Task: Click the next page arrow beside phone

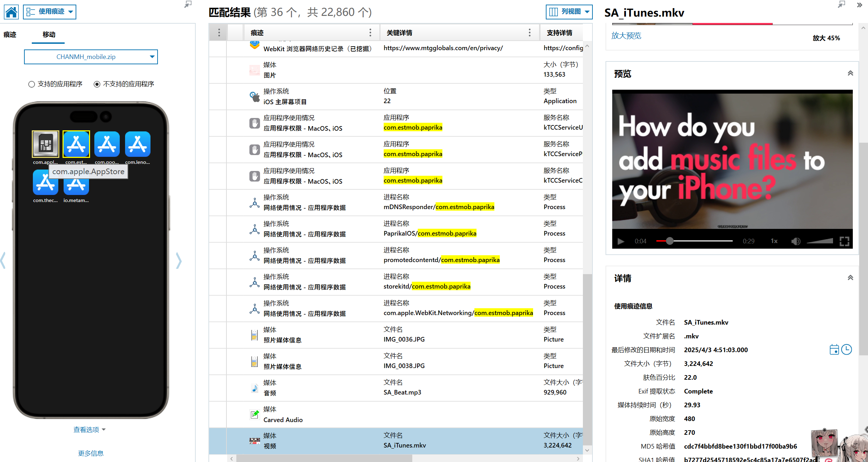Action: pyautogui.click(x=179, y=261)
